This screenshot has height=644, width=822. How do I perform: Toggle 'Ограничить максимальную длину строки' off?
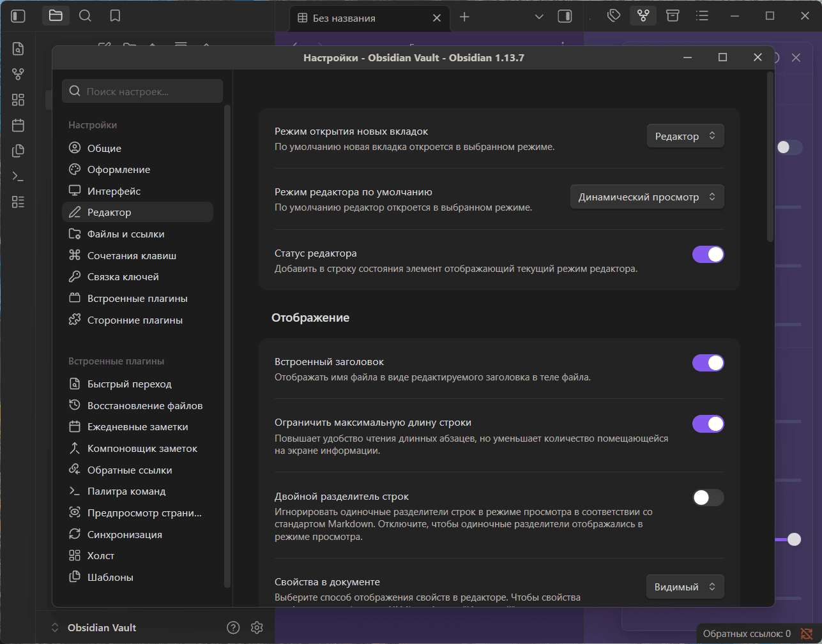708,424
